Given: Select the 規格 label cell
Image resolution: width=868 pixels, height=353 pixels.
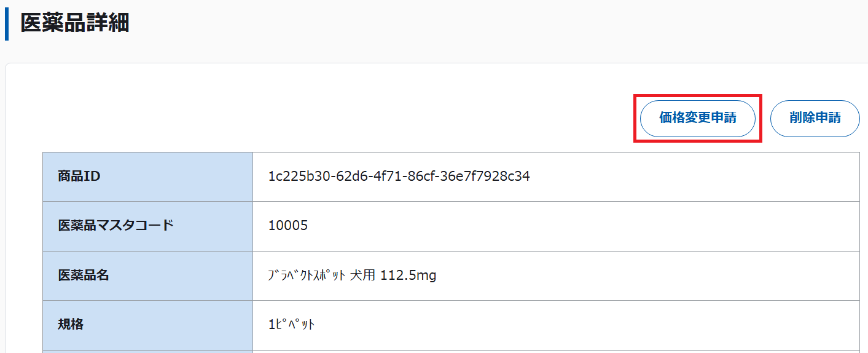Looking at the screenshot, I should click(x=147, y=325).
